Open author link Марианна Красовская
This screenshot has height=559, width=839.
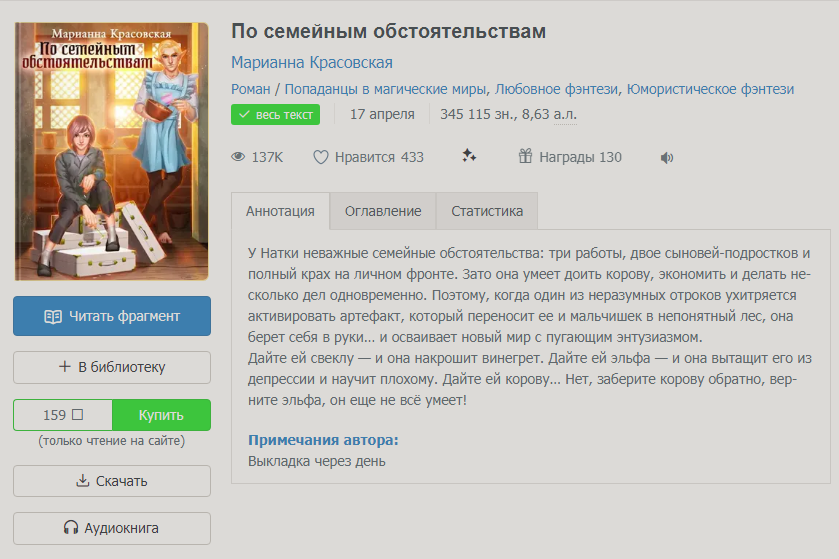click(x=312, y=63)
